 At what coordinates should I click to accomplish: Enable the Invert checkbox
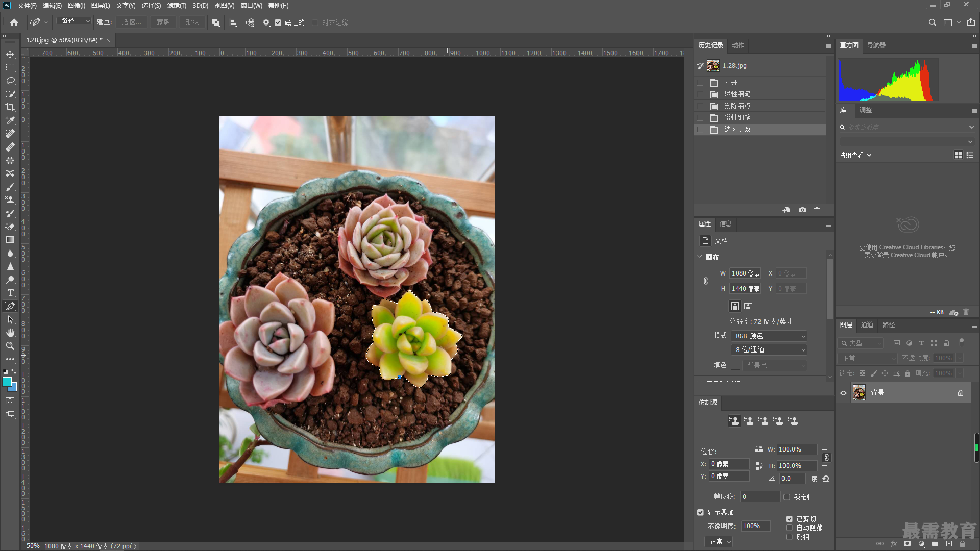[x=789, y=537]
